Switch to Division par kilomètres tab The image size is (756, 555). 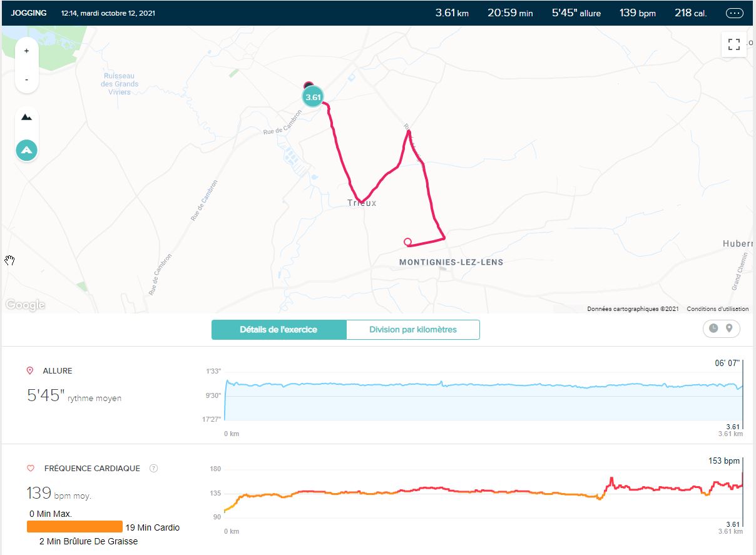pos(413,330)
